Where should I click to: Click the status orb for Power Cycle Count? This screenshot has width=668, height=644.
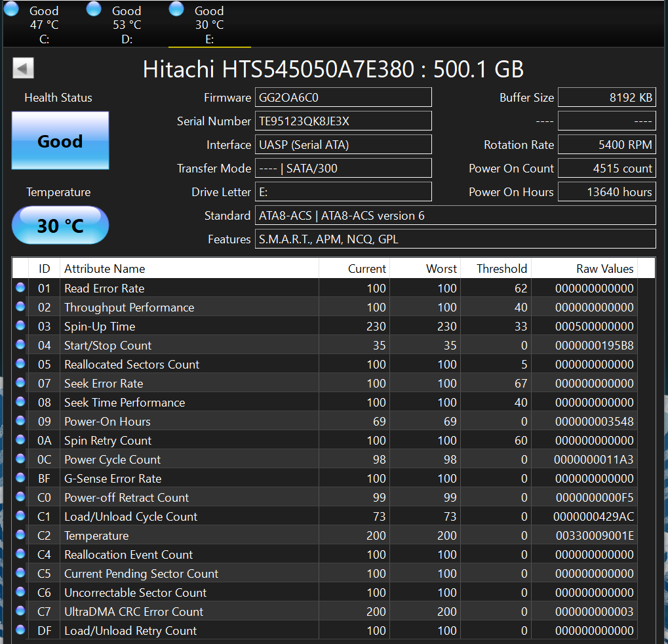coord(20,458)
